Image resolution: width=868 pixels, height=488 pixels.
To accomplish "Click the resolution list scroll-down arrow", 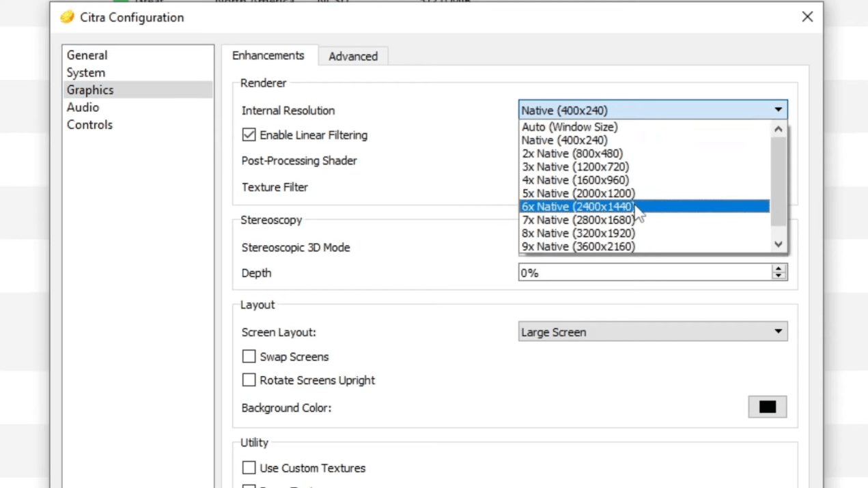I will point(779,245).
